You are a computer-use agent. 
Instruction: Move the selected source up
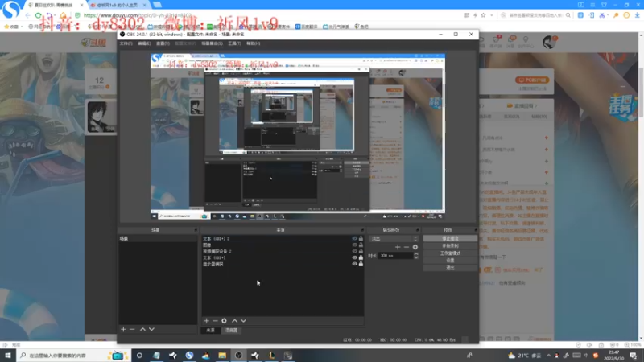tap(234, 320)
